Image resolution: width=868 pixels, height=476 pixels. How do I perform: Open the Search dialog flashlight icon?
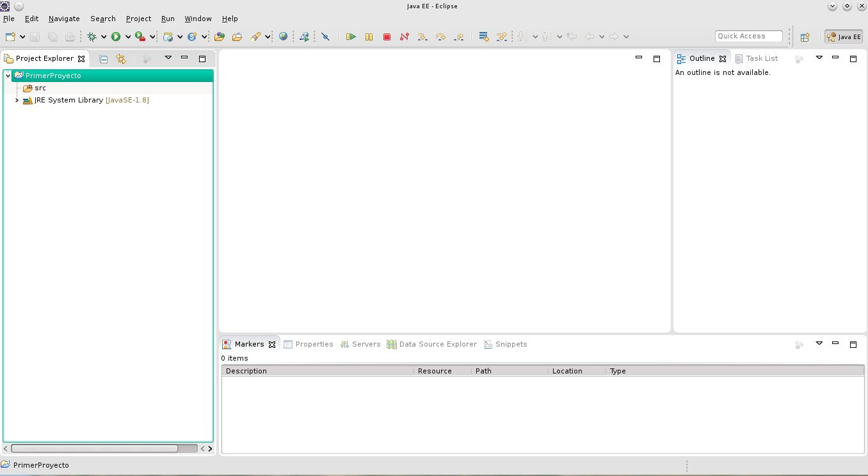point(256,37)
